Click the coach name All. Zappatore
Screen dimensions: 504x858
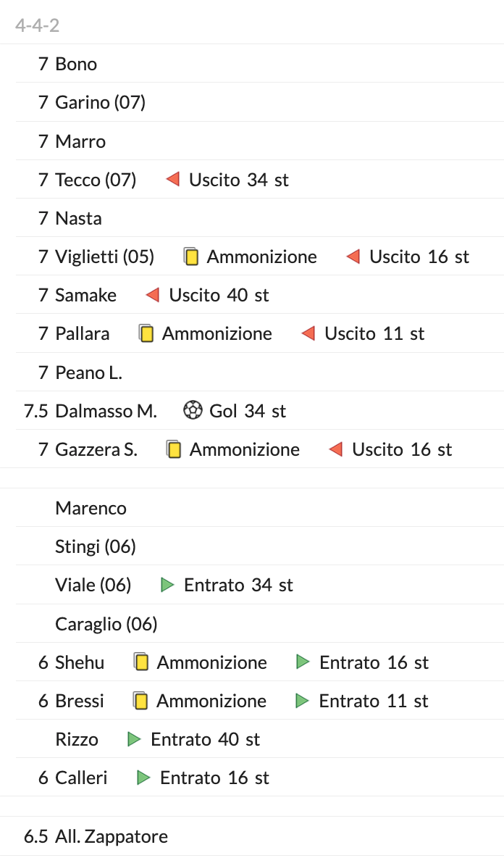112,836
